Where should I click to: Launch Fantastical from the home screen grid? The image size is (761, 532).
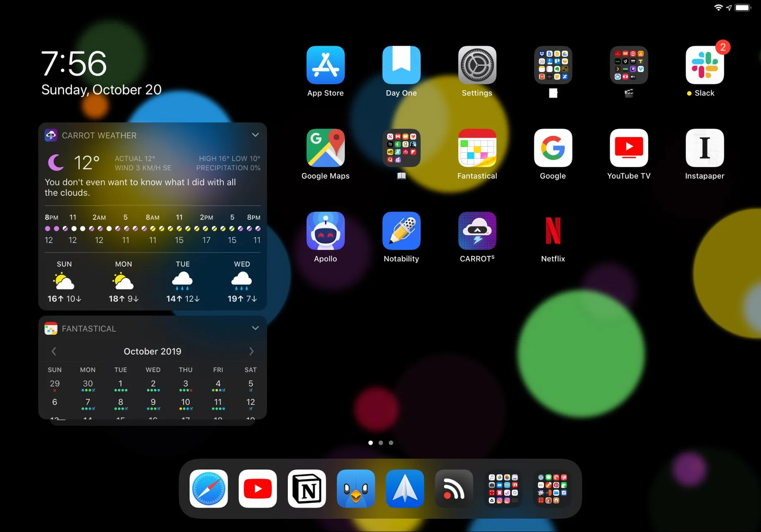[x=477, y=148]
